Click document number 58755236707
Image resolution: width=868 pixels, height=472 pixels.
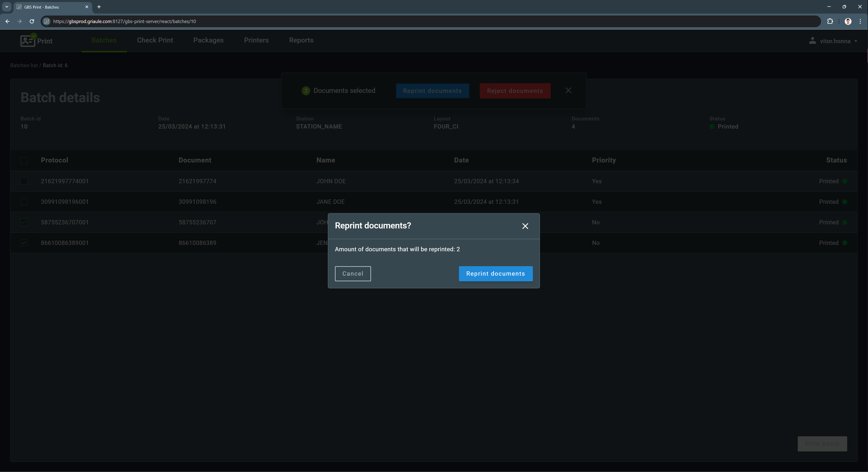[x=198, y=222]
